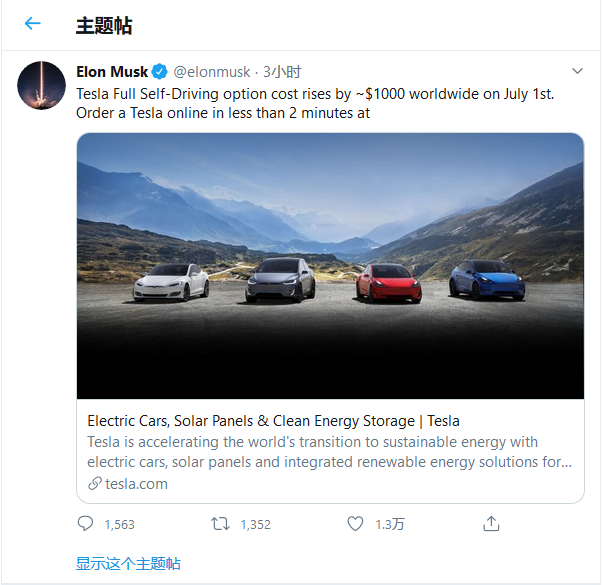Viewport: 604px width, 585px height.
Task: Open the tesla.com domain link
Action: [x=136, y=483]
